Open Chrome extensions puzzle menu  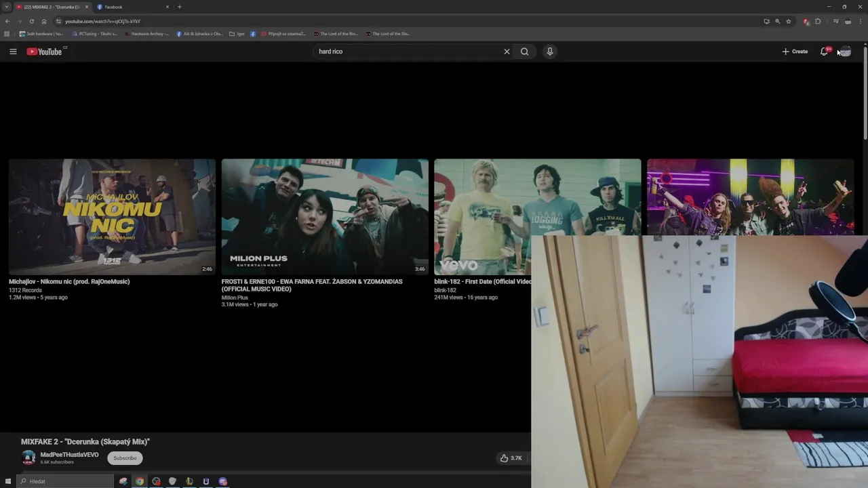click(818, 21)
